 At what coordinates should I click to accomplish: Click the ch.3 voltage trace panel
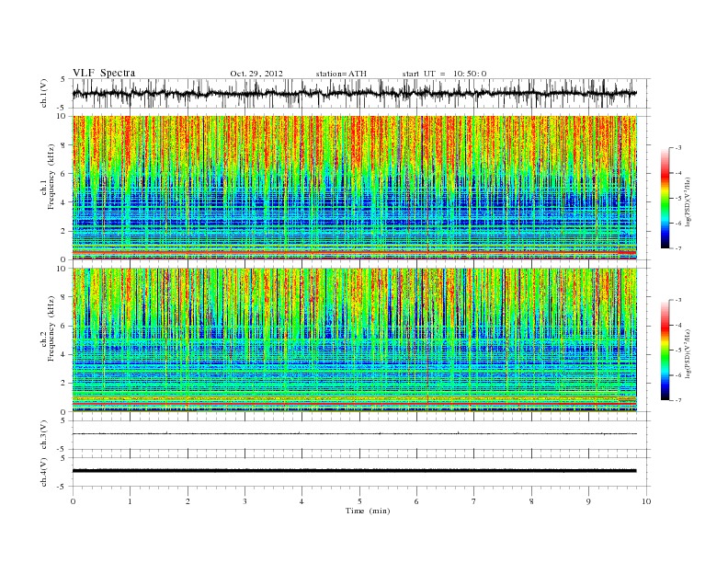(361, 435)
